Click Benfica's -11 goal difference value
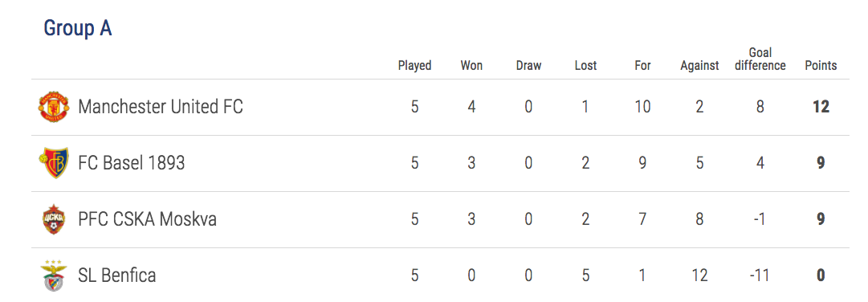 click(760, 275)
